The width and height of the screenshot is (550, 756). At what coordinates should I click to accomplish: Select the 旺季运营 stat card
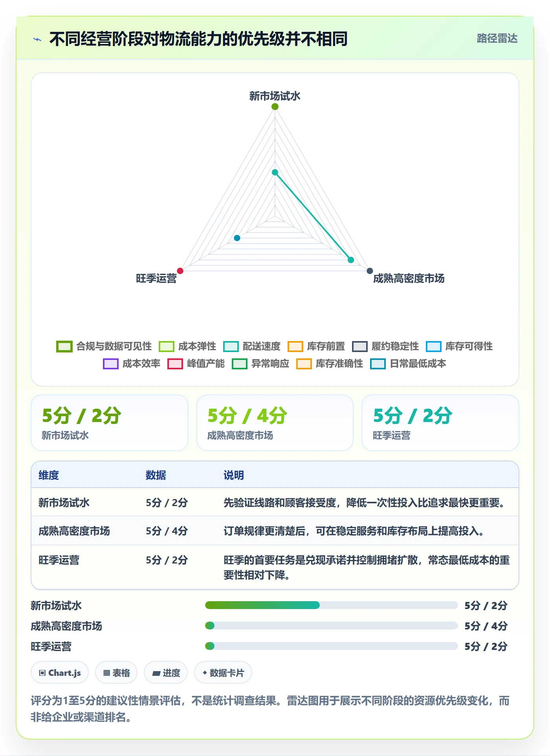click(440, 423)
